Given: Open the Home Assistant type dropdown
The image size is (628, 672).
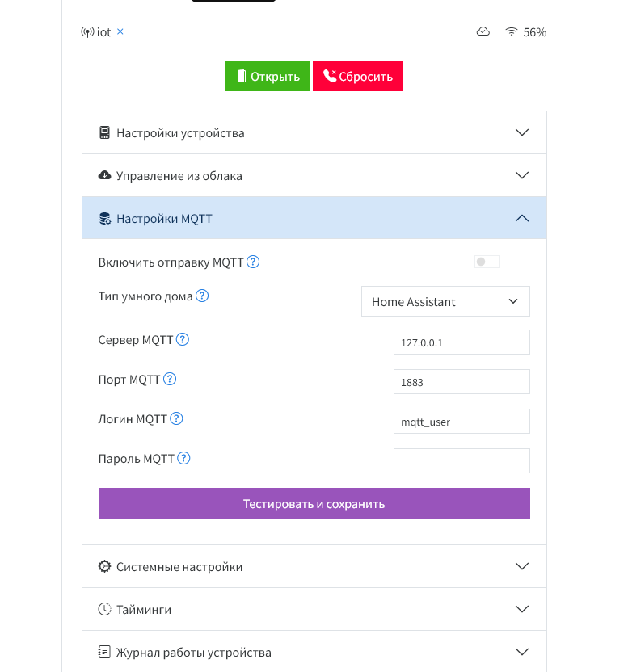Looking at the screenshot, I should point(445,301).
